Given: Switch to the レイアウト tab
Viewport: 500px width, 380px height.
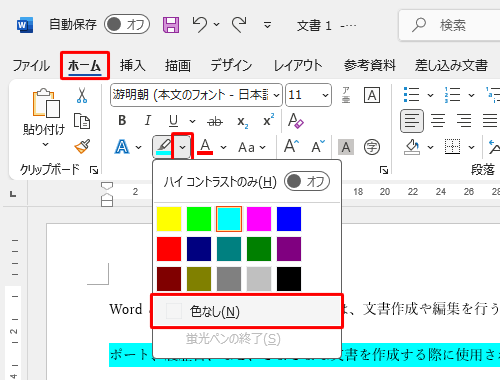Looking at the screenshot, I should pos(298,65).
